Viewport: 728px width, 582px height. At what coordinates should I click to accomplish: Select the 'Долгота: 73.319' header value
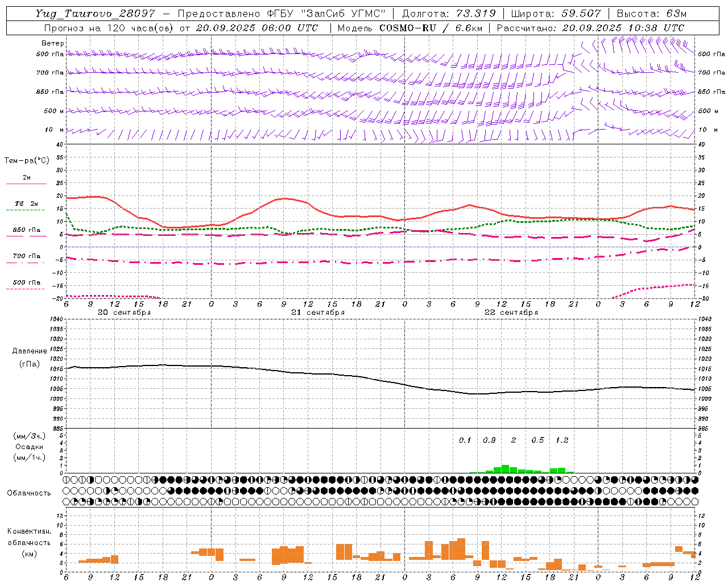pyautogui.click(x=449, y=14)
